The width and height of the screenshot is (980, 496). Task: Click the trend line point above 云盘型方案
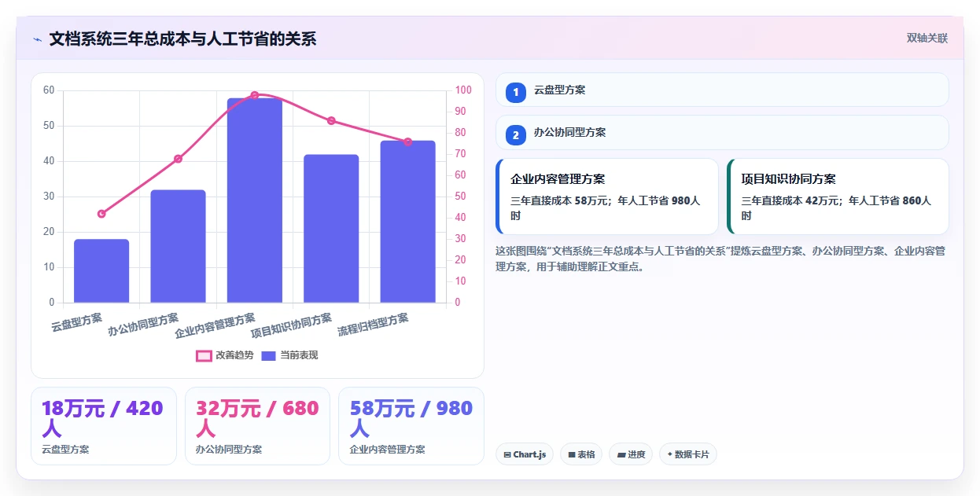click(101, 214)
